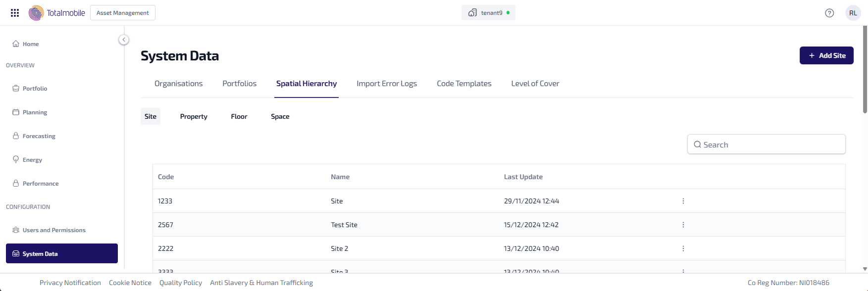Viewport: 868px width, 291px height.
Task: Open the help question mark icon
Action: point(829,13)
